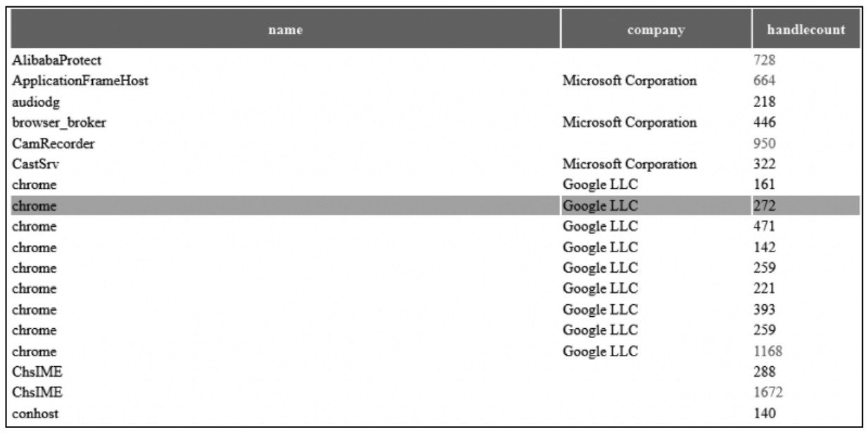The image size is (868, 435).
Task: Click Microsoft Corporation in the CastSrv row
Action: point(630,164)
